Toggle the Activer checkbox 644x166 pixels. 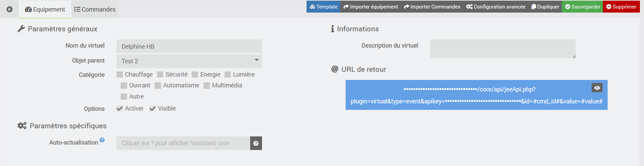pyautogui.click(x=120, y=109)
